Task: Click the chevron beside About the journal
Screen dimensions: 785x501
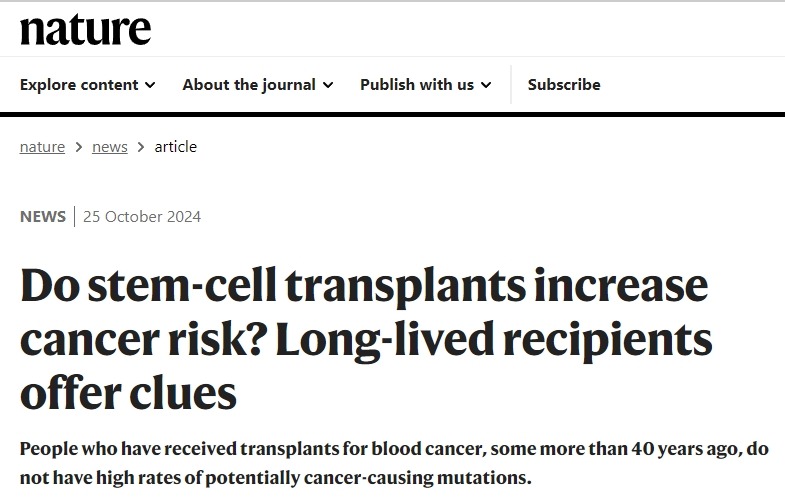Action: tap(328, 86)
